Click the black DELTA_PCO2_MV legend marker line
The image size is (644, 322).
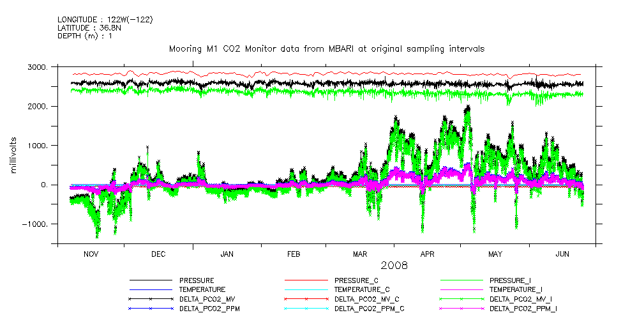(x=151, y=299)
